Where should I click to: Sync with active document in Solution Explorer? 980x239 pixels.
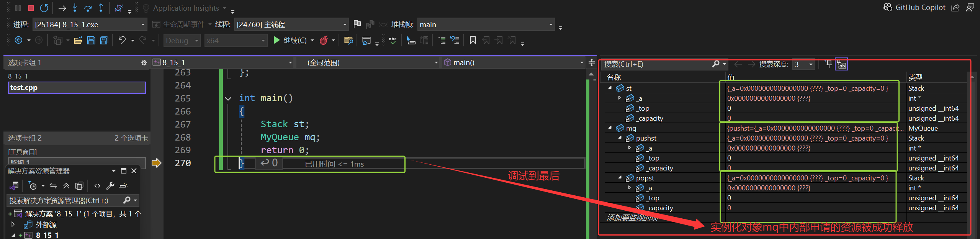click(x=53, y=186)
